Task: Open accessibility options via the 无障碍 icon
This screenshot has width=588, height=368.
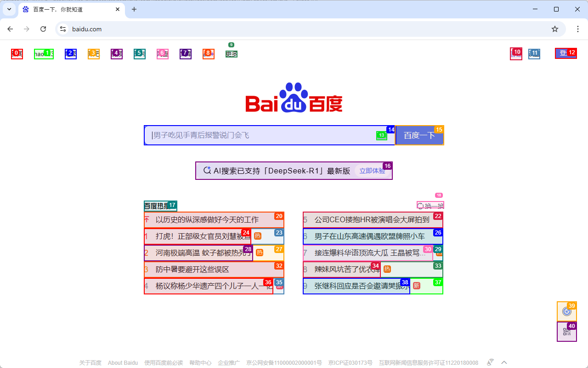Action: tap(490, 362)
